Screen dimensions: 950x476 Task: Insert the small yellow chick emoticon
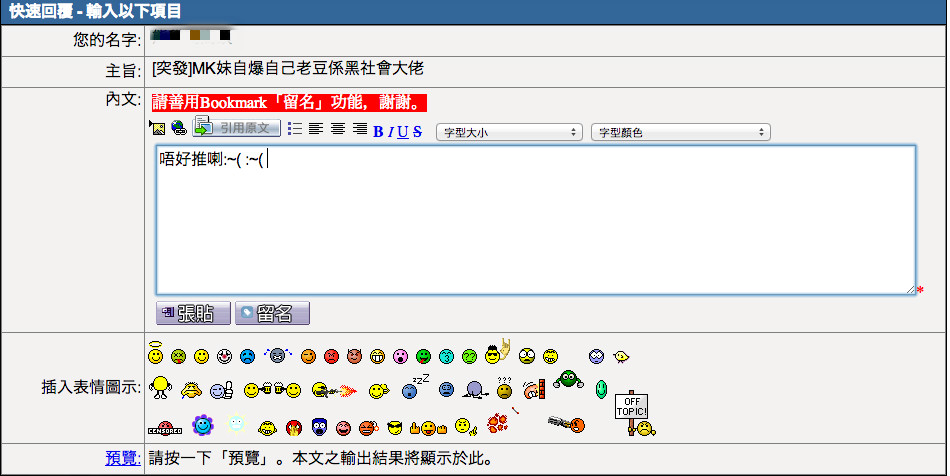621,356
